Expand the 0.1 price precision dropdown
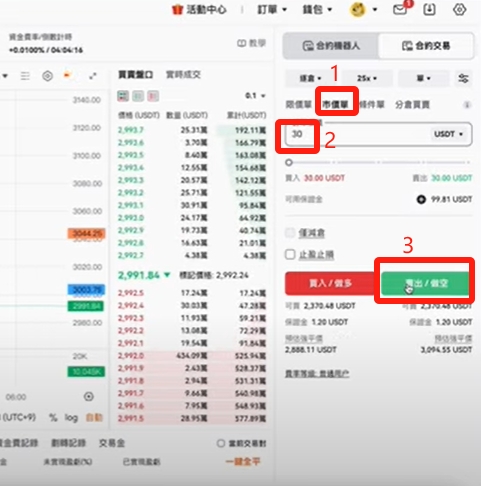 [x=255, y=96]
